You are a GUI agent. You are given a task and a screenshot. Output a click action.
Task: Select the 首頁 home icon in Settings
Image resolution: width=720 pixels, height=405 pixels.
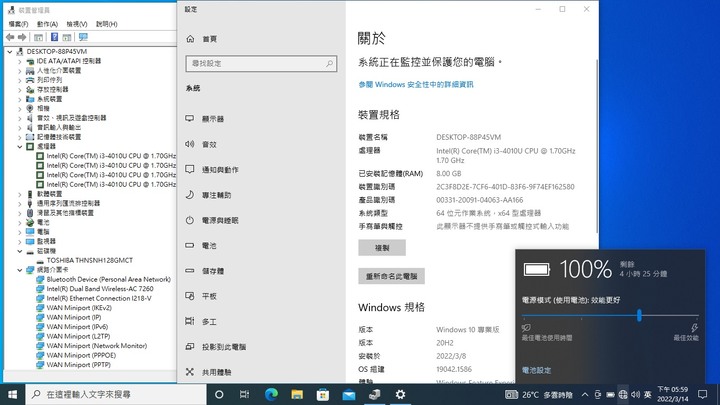point(191,39)
